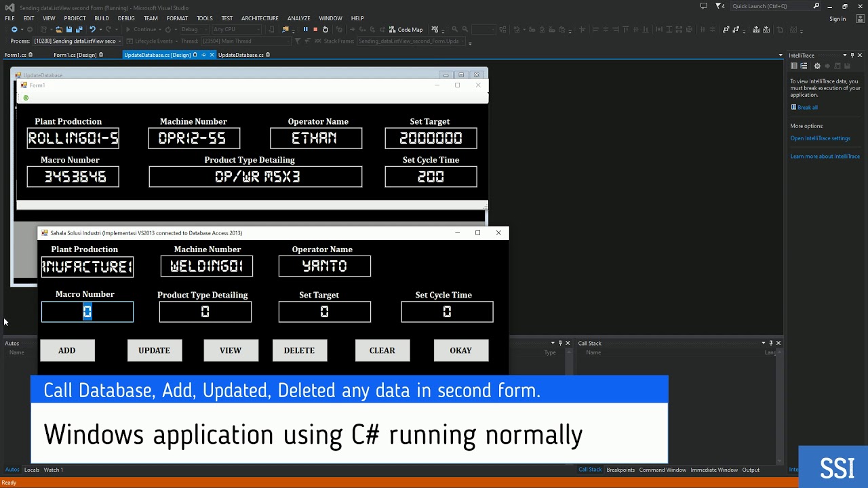
Task: Click Learn more about IntelliTrace link
Action: point(825,157)
